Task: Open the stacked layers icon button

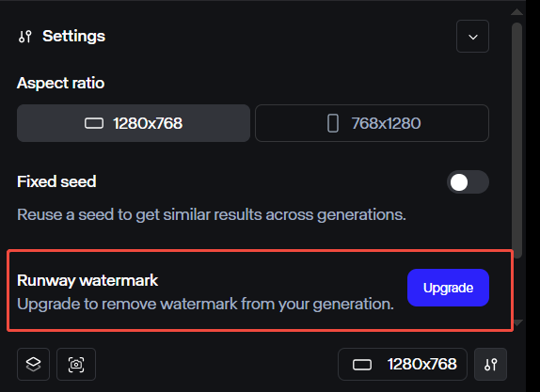Action: [34, 364]
